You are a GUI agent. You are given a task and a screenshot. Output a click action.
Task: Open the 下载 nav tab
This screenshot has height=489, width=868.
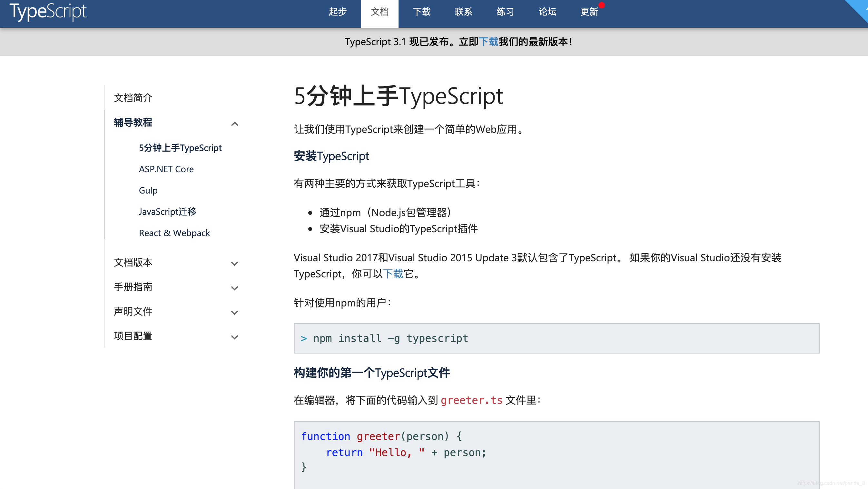pyautogui.click(x=421, y=12)
